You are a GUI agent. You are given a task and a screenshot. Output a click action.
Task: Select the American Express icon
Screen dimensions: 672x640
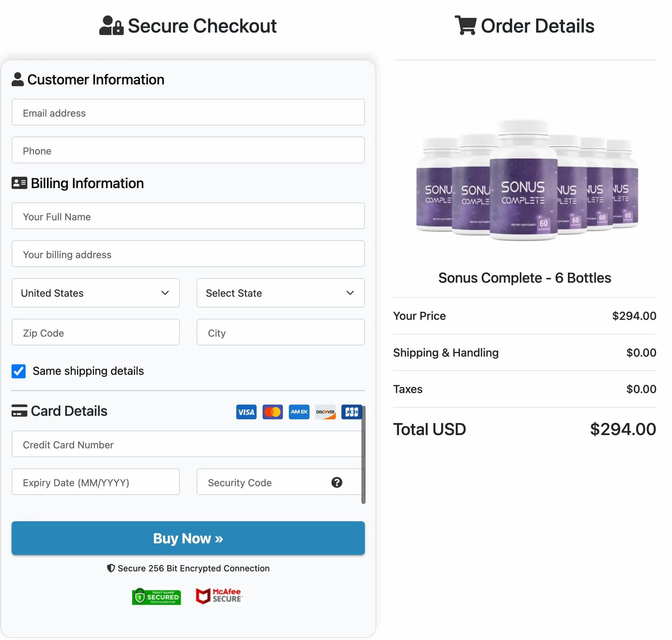(x=299, y=412)
